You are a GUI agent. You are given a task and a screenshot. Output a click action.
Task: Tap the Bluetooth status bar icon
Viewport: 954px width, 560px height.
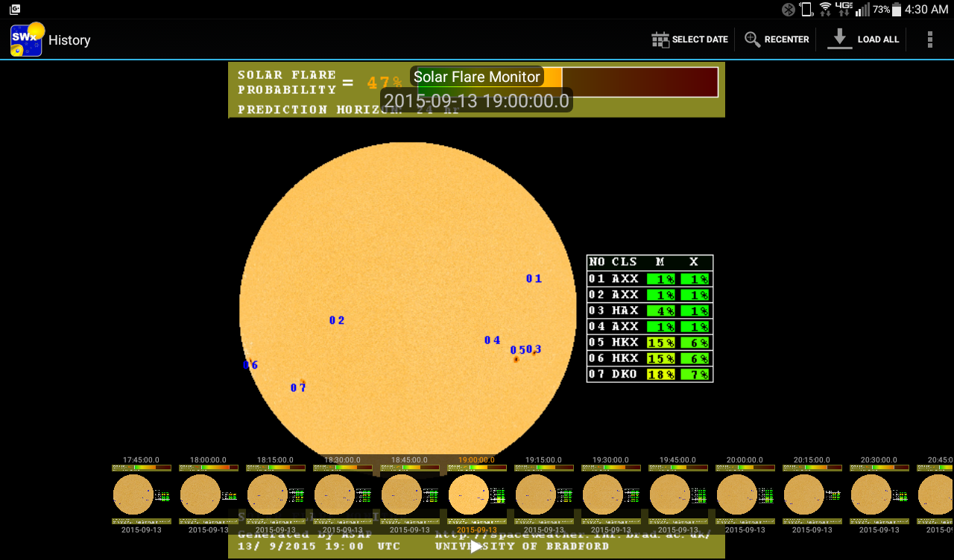coord(789,9)
